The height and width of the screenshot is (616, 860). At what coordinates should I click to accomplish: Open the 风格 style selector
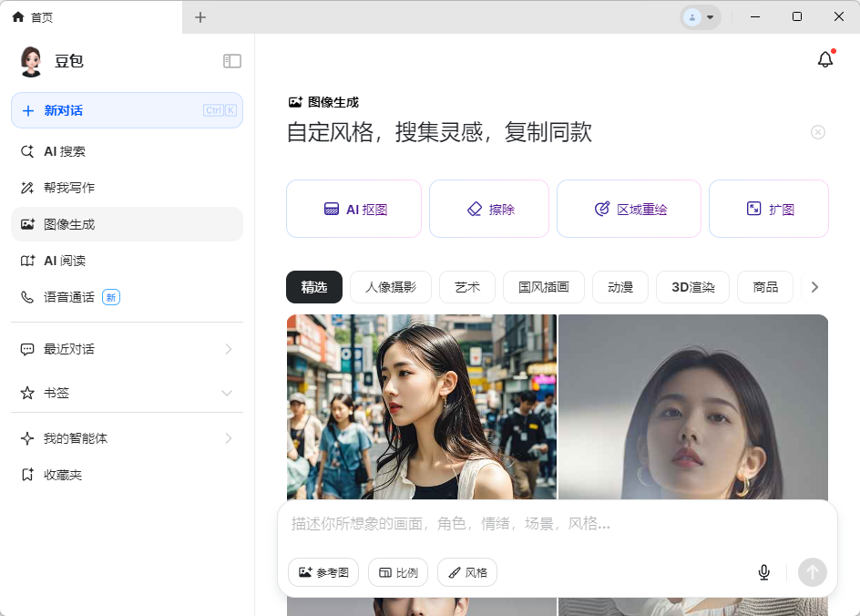(467, 572)
